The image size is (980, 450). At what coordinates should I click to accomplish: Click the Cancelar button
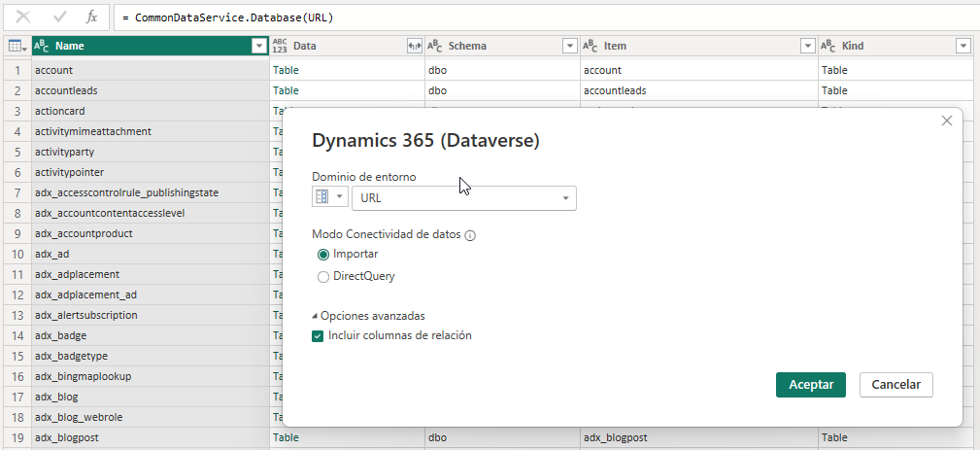tap(896, 384)
